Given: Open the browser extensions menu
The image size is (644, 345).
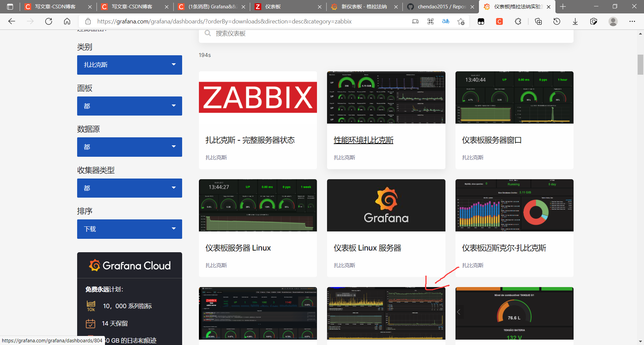Looking at the screenshot, I should click(518, 21).
